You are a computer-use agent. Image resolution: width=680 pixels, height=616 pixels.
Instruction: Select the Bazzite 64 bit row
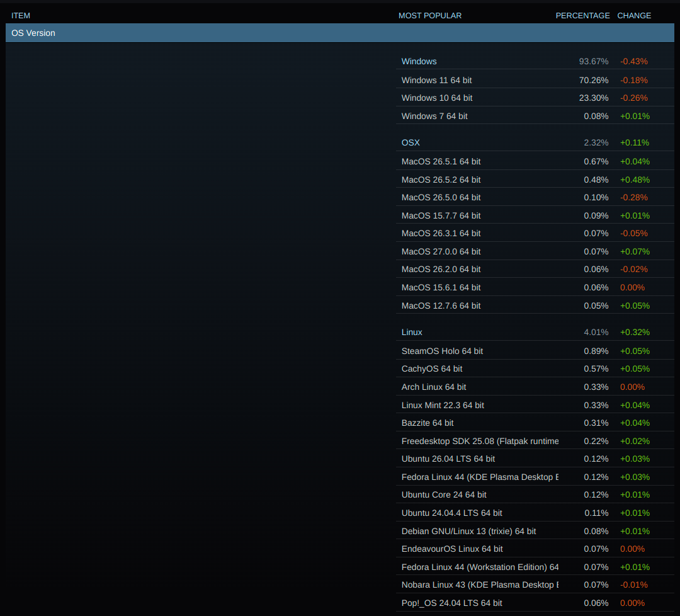click(535, 423)
